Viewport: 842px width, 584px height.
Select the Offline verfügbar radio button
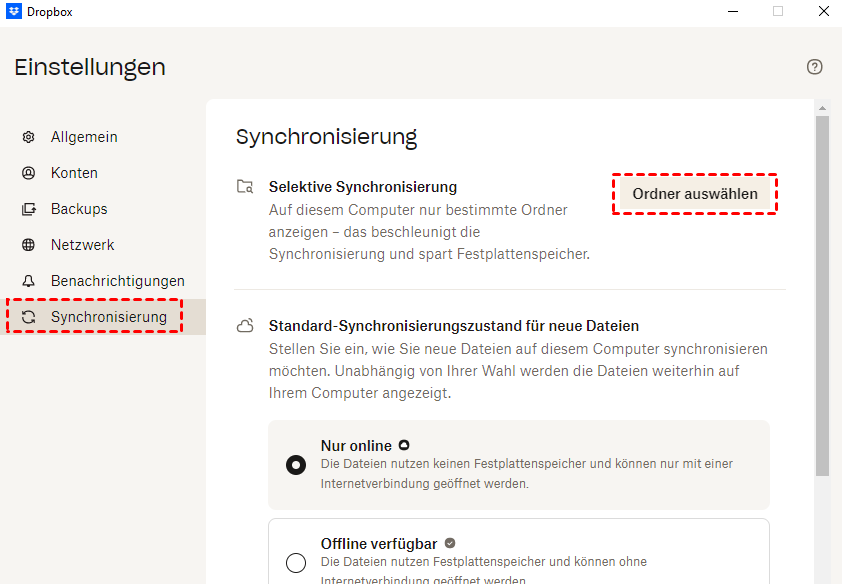tap(296, 563)
